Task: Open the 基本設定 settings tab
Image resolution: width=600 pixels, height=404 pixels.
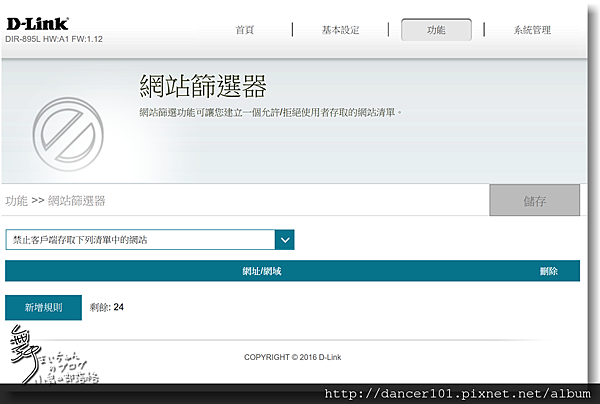Action: 340,30
